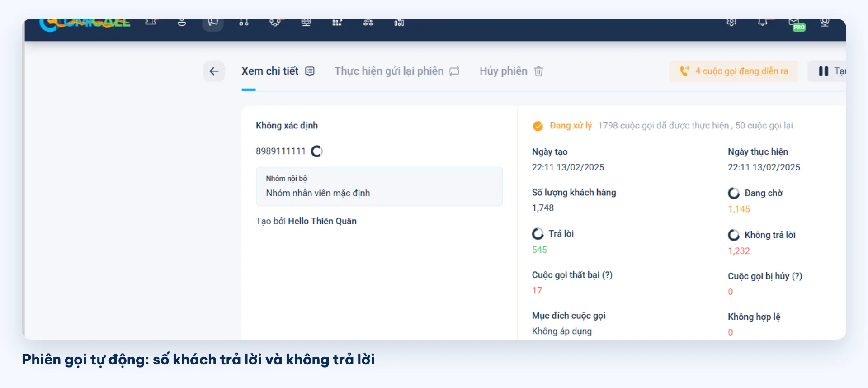868x388 pixels.
Task: Click the Mục đích cuộc gọi value Không áp dụng
Action: click(561, 331)
